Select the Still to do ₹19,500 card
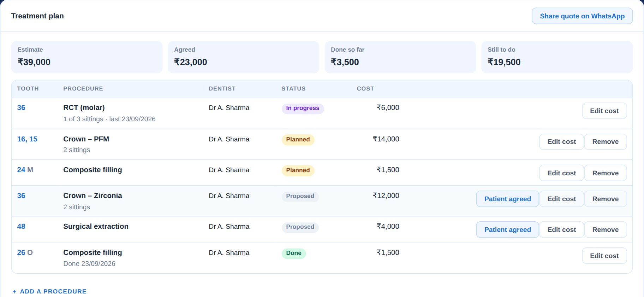This screenshot has width=644, height=297. click(x=557, y=57)
